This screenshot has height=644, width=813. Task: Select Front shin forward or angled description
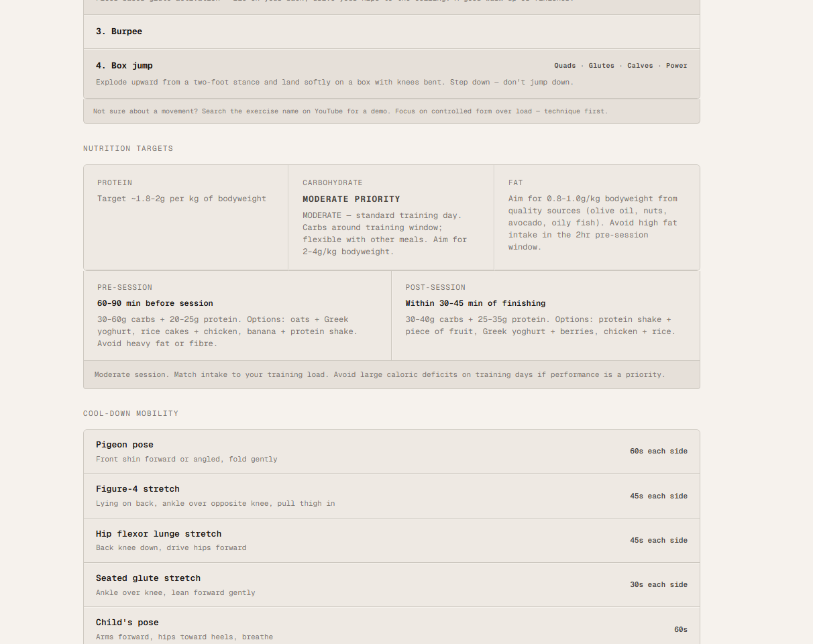click(x=186, y=460)
